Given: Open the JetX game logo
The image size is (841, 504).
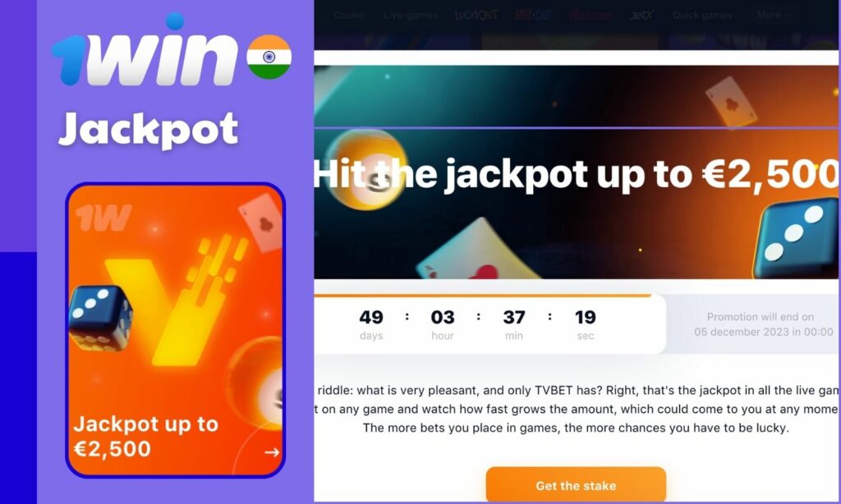Looking at the screenshot, I should [x=641, y=15].
